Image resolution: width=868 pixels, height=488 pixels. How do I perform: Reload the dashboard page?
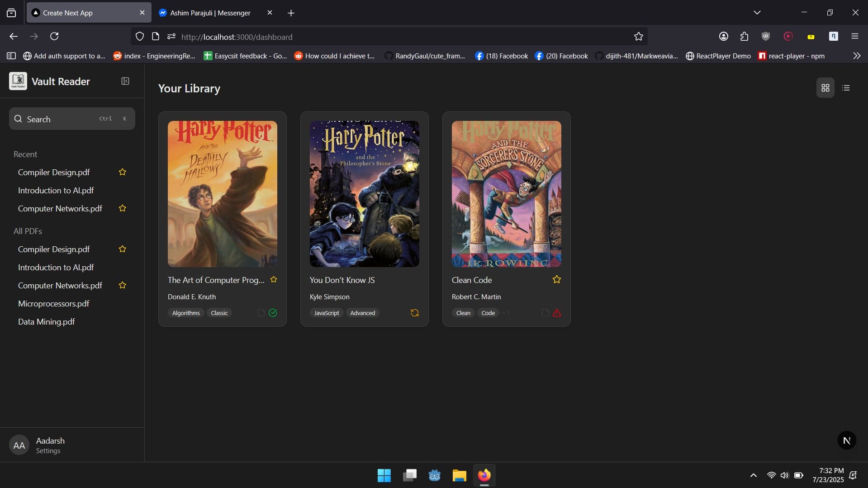(x=54, y=36)
